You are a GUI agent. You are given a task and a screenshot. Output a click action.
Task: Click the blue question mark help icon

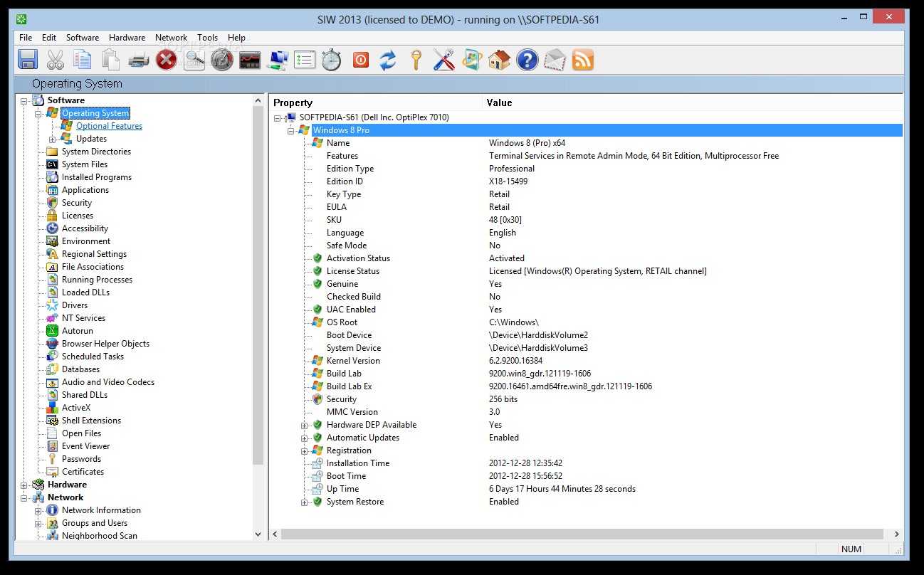click(x=527, y=60)
